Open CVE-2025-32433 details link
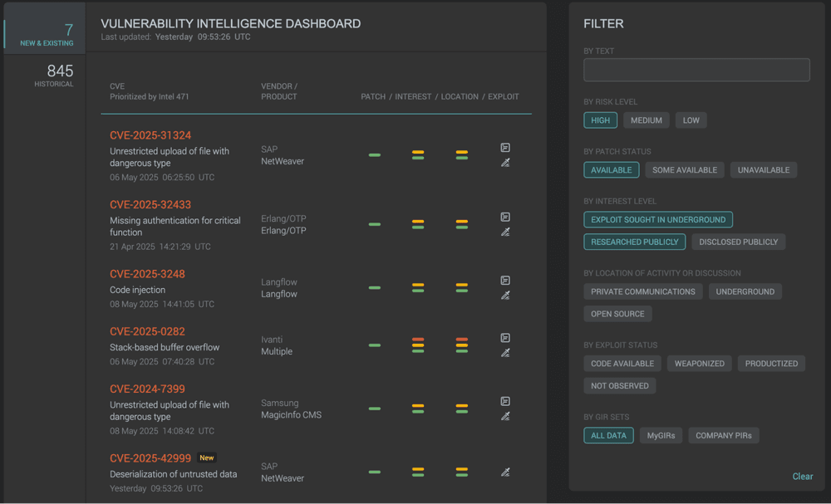Viewport: 831px width, 504px height. (x=150, y=205)
